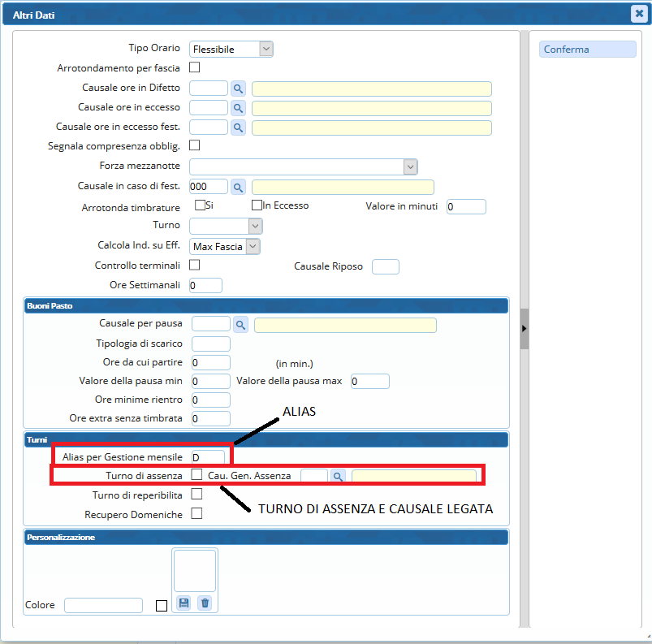Image resolution: width=652 pixels, height=644 pixels.
Task: Toggle Turno di reperibilita checkbox
Action: point(196,494)
